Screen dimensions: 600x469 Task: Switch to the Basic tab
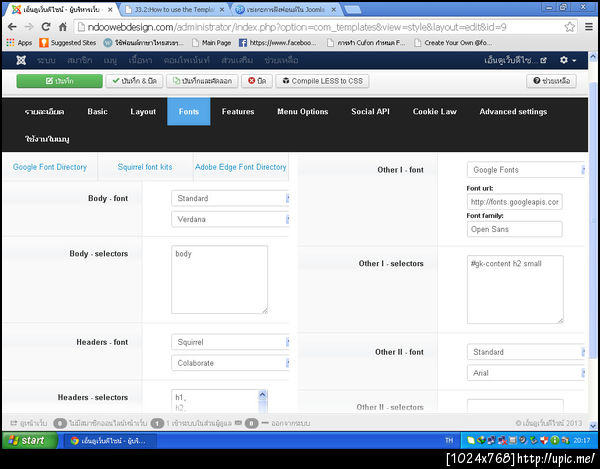tap(97, 112)
